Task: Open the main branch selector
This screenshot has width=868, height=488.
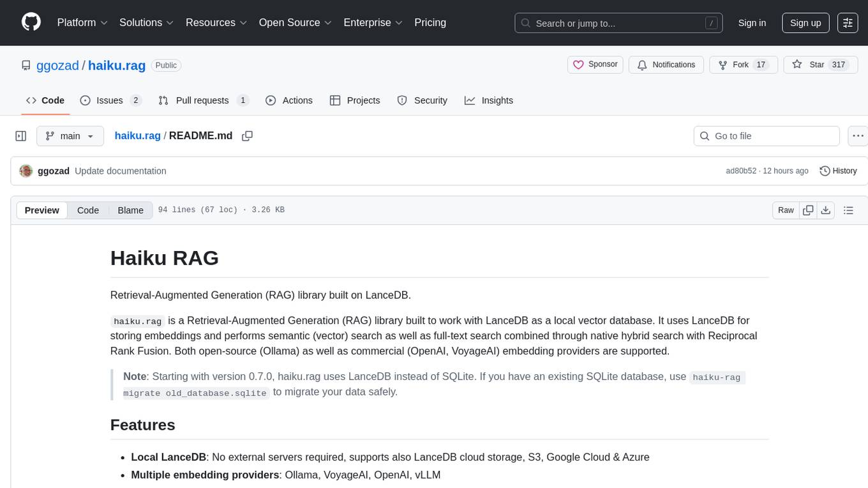Action: (x=70, y=136)
